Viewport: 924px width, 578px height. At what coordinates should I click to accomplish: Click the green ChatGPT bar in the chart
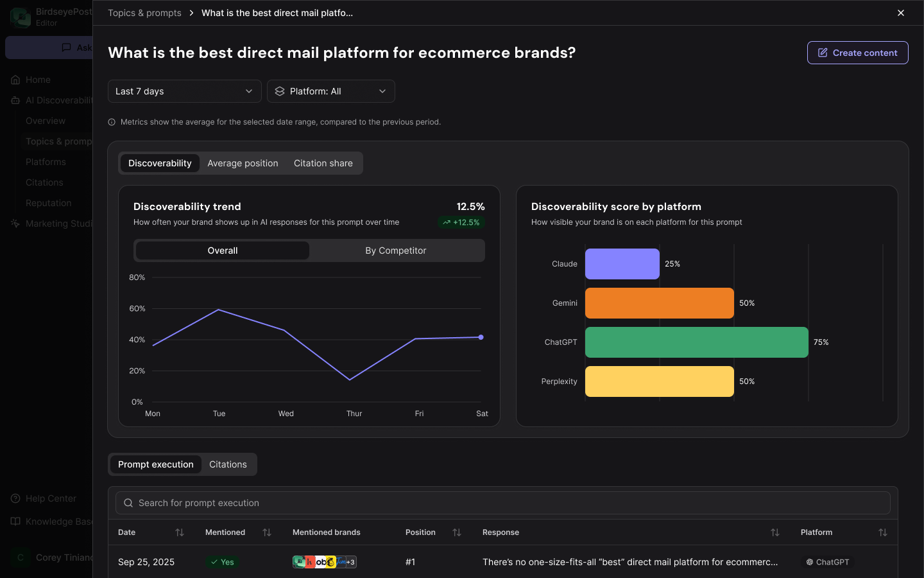tap(697, 342)
